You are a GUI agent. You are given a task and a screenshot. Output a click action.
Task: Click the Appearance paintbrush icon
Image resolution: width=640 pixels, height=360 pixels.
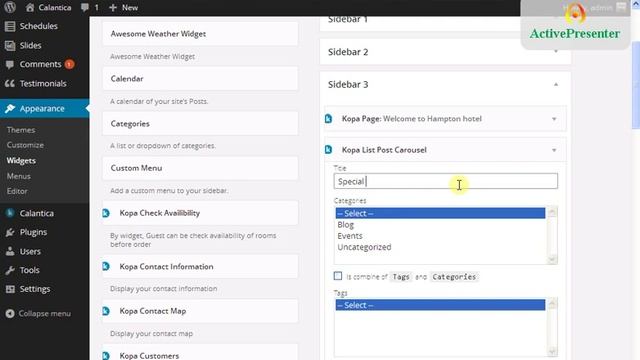click(10, 109)
